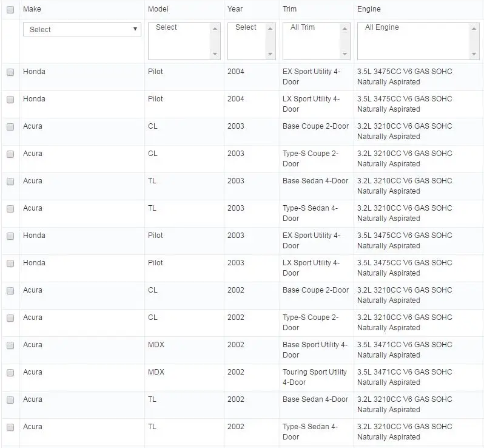Click Select option in Year list box
Image resolution: width=484 pixels, height=448 pixels.
(246, 27)
